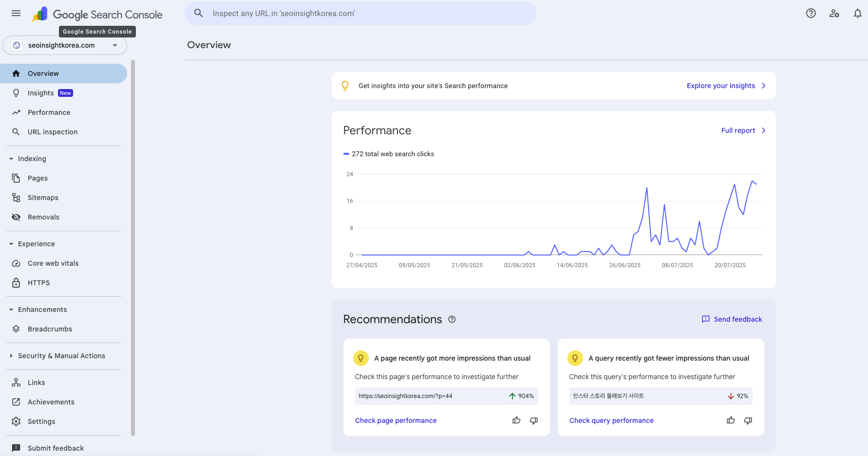Image resolution: width=868 pixels, height=456 pixels.
Task: Expand Security & Manual Actions section
Action: point(11,356)
